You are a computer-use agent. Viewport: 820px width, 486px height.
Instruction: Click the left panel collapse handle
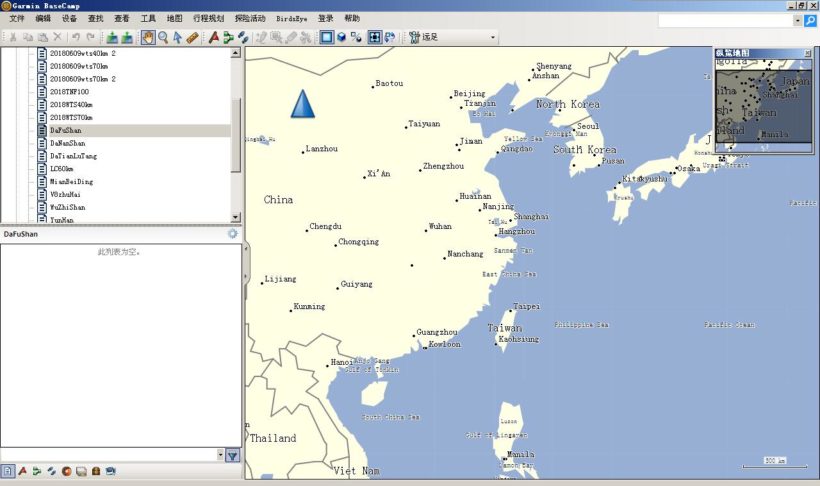tap(246, 264)
